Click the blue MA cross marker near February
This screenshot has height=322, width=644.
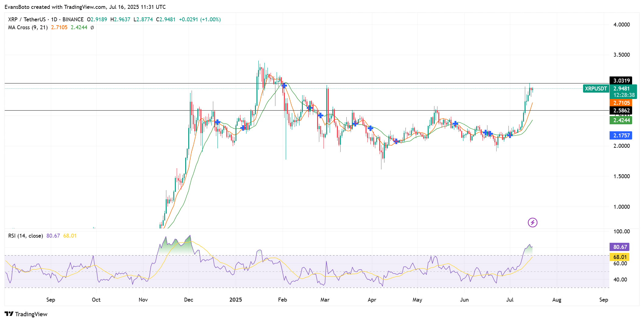coord(284,86)
